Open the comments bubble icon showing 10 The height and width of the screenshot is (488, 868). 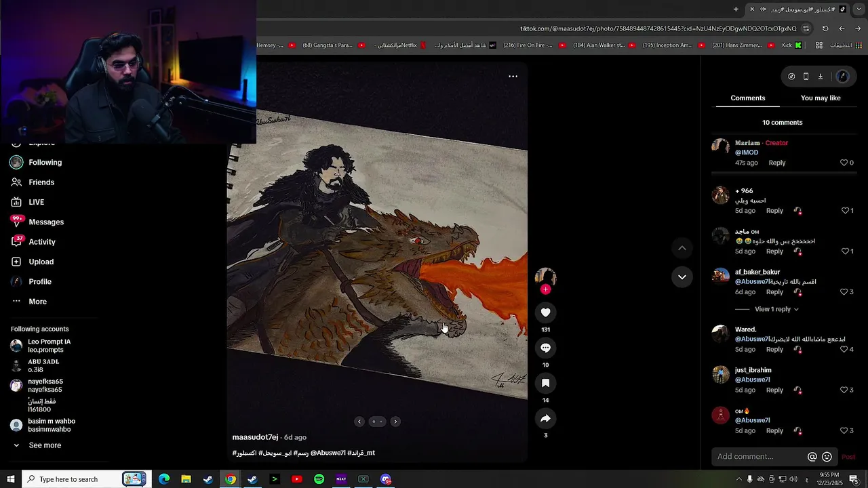tap(545, 348)
